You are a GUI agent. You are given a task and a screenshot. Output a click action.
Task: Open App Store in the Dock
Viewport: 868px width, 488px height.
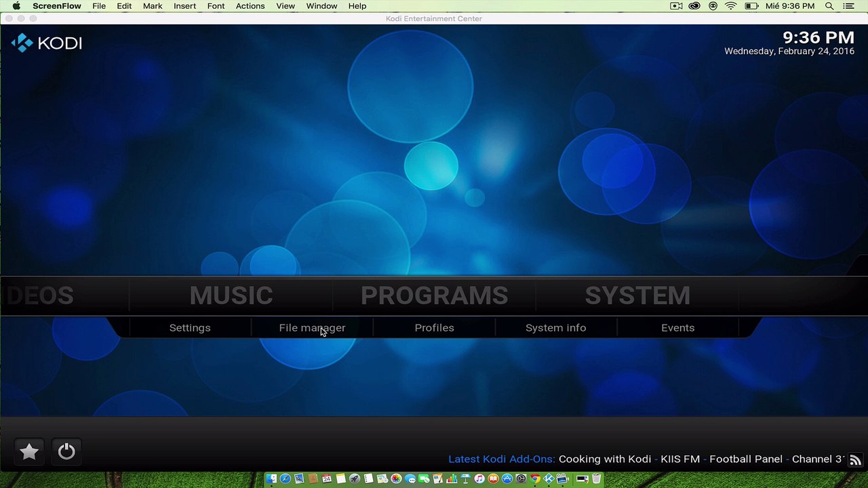(x=507, y=479)
